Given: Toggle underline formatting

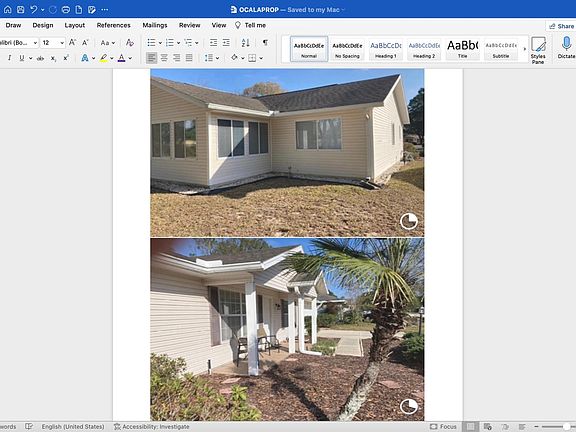Looking at the screenshot, I should [22, 58].
